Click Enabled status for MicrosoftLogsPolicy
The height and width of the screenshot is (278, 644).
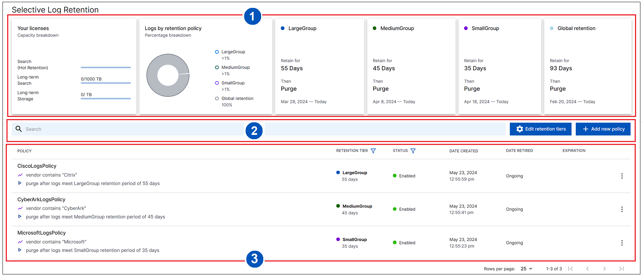pyautogui.click(x=404, y=243)
